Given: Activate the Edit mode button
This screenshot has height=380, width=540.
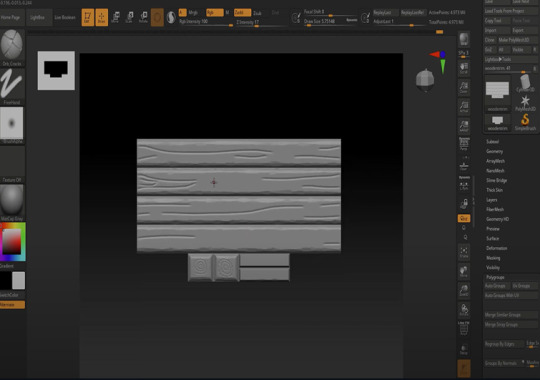Looking at the screenshot, I should [x=88, y=17].
